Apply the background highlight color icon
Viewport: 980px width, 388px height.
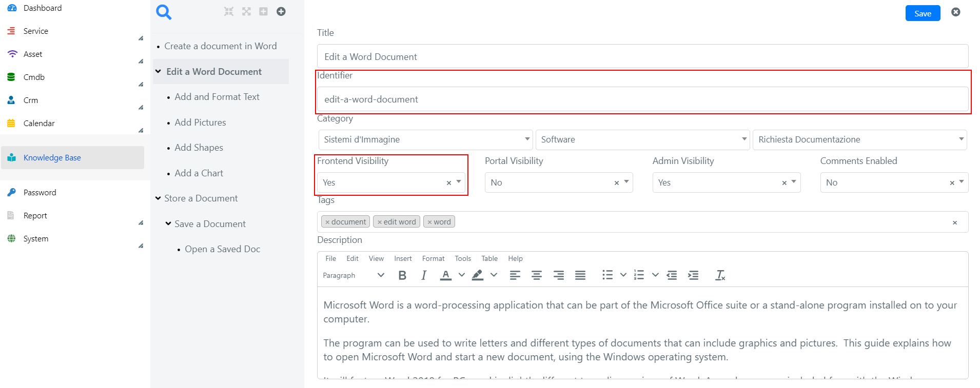coord(478,275)
